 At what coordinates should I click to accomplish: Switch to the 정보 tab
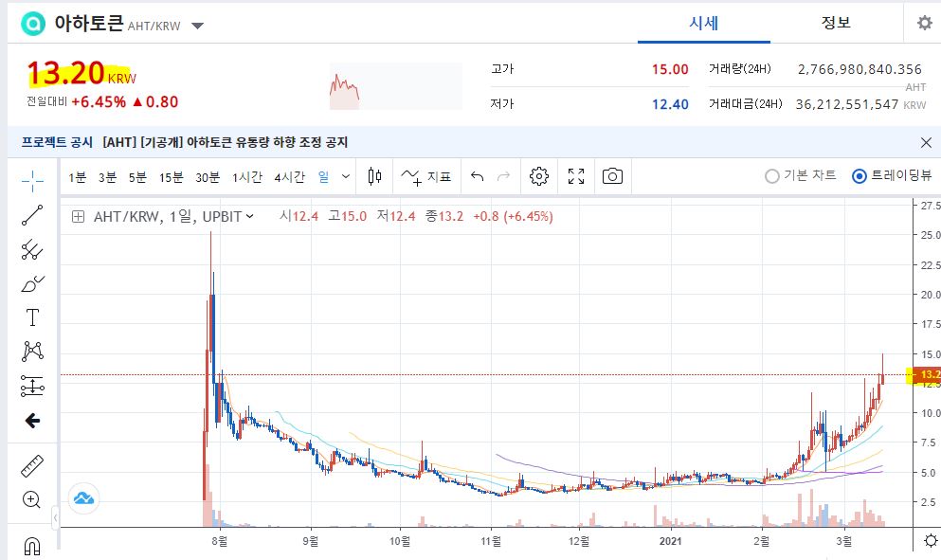coord(836,23)
